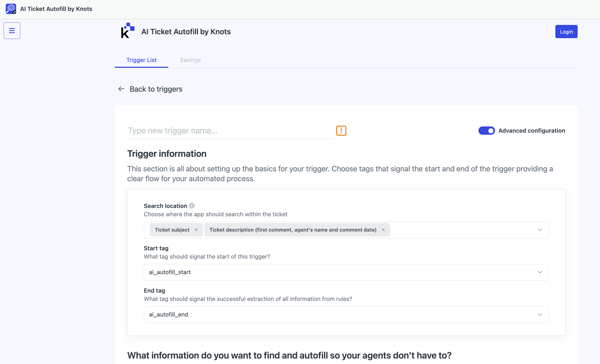Viewport: 600px width, 364px height.
Task: Click the Knots logo icon in header
Action: [x=128, y=31]
